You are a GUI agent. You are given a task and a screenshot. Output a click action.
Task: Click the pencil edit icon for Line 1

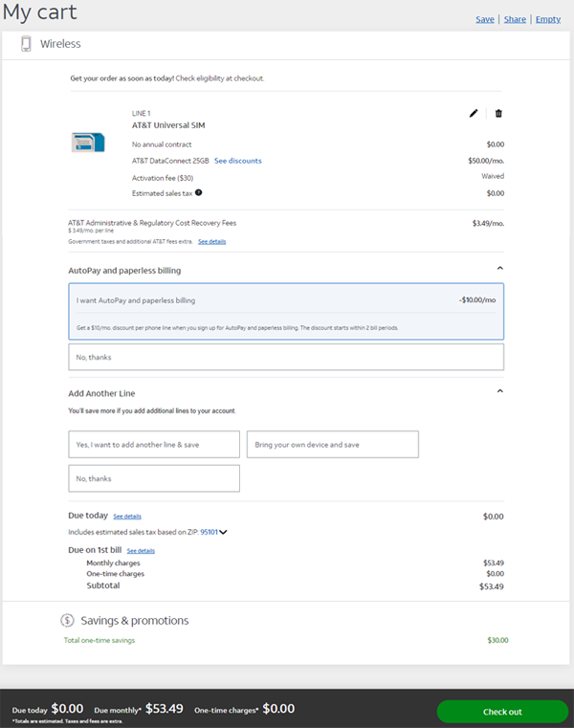point(474,113)
